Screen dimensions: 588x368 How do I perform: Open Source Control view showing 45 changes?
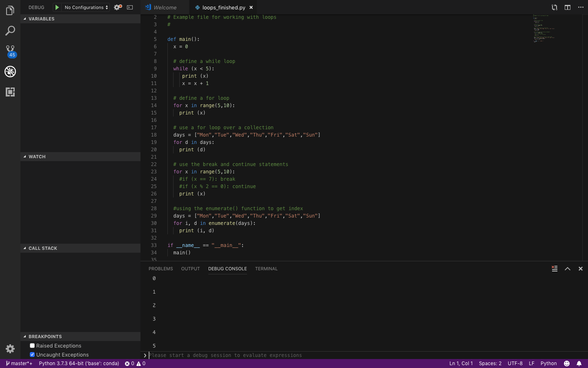coord(10,49)
